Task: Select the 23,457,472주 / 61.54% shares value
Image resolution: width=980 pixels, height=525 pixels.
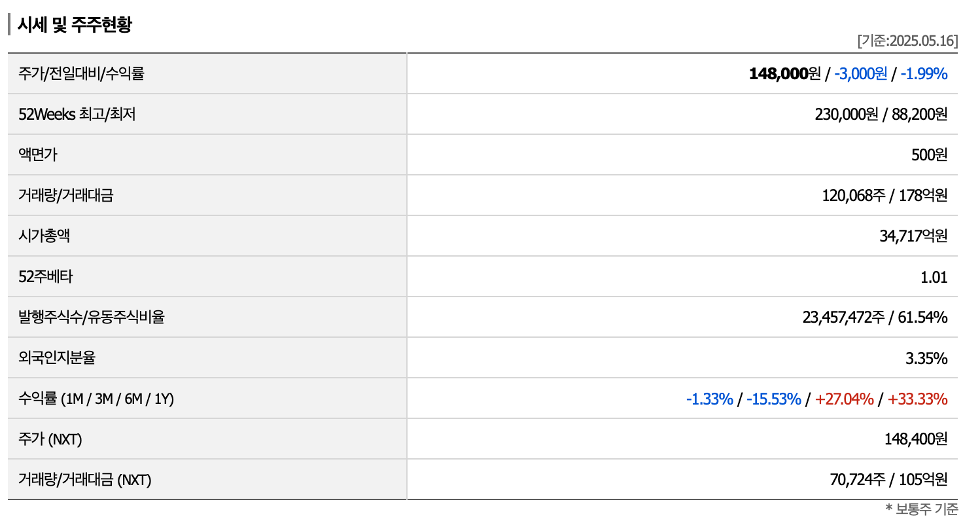Action: click(x=875, y=317)
